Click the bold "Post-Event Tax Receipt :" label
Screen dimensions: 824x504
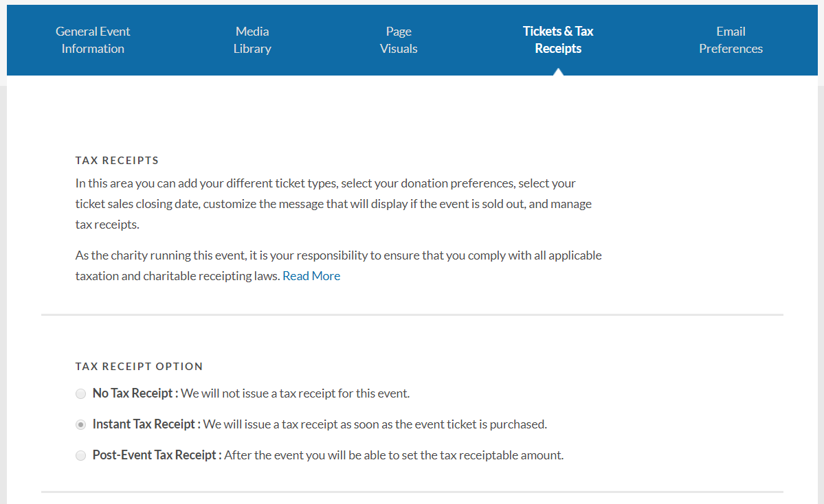tap(157, 455)
